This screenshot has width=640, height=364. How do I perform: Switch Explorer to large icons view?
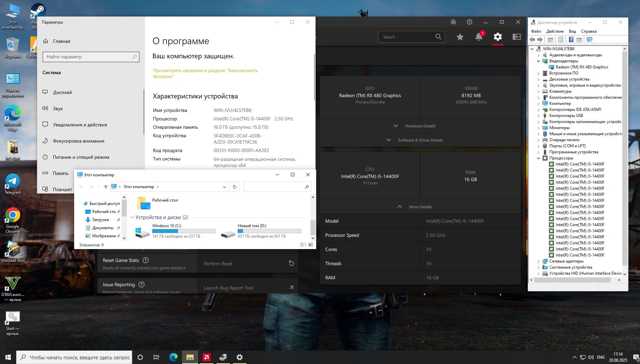coord(311,245)
